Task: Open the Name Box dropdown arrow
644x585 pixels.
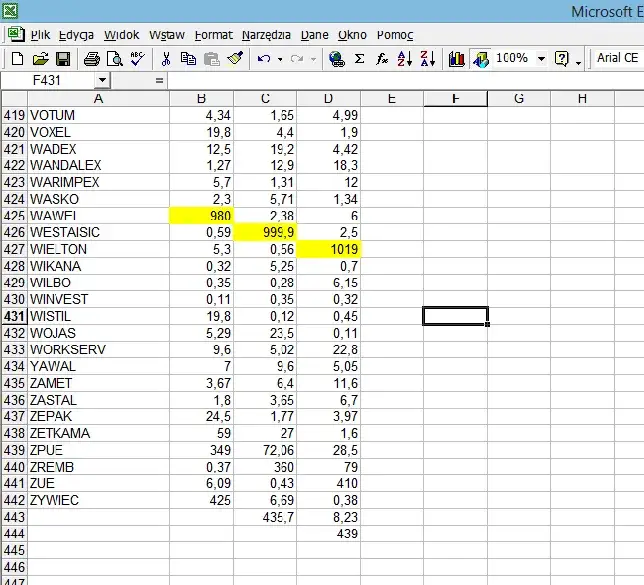Action: (x=102, y=80)
